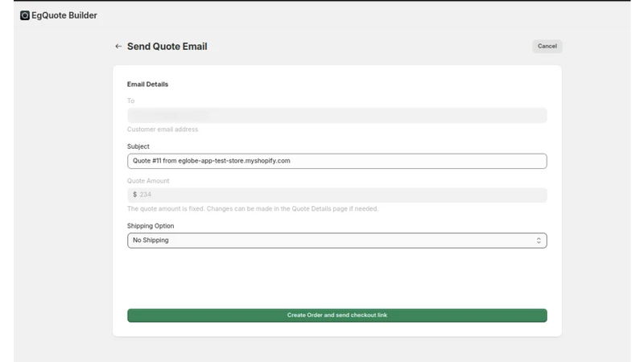
Task: Click the EgQuote Builder title text
Action: click(64, 15)
